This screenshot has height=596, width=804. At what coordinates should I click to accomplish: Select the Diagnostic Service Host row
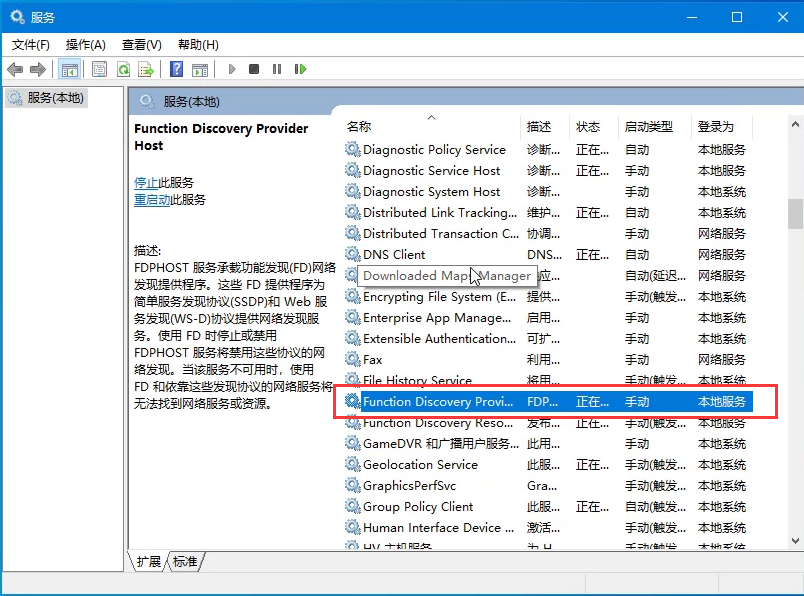(548, 170)
